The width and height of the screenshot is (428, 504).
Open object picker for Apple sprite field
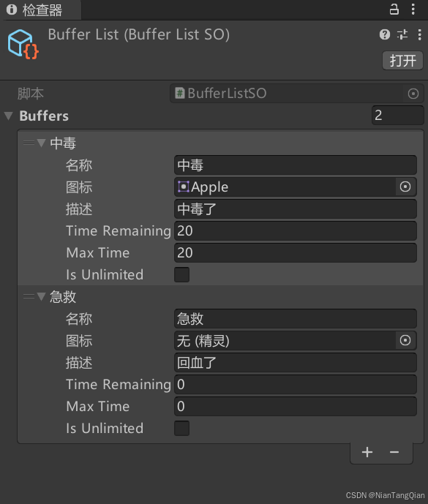click(x=405, y=187)
